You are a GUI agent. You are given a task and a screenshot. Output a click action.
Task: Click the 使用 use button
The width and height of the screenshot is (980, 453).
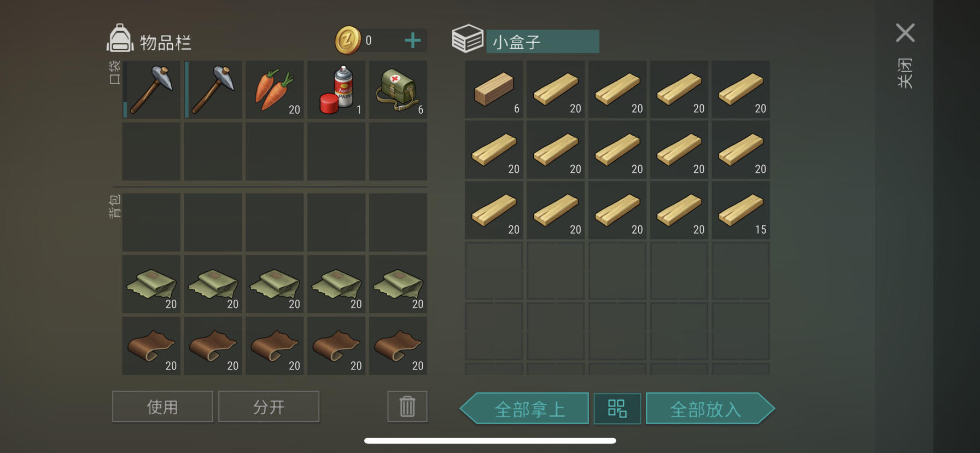click(x=162, y=406)
